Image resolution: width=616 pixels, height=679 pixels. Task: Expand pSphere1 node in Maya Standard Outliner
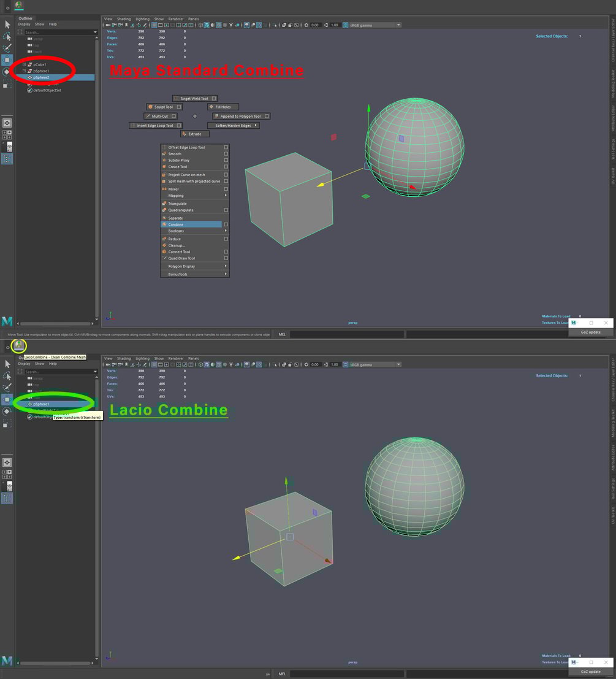click(x=25, y=71)
